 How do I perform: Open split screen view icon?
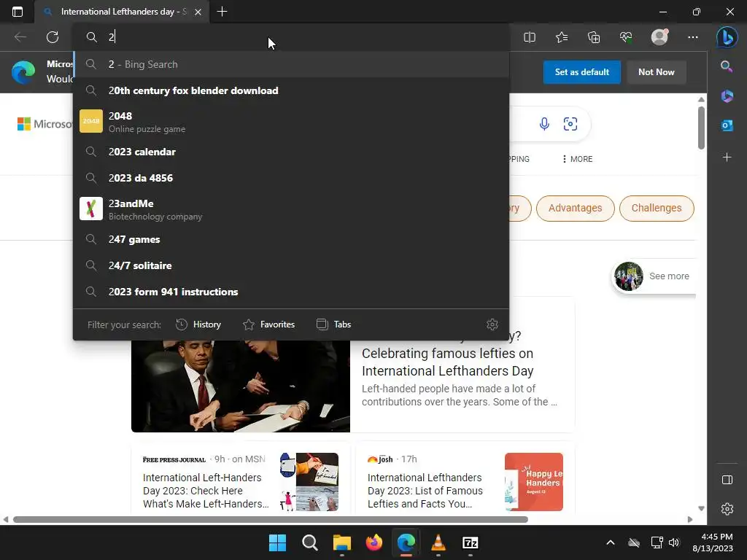click(530, 37)
